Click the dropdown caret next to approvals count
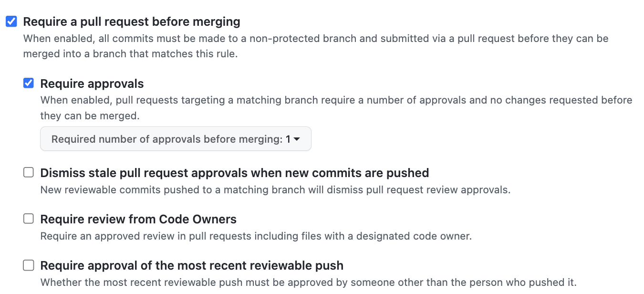 point(297,139)
